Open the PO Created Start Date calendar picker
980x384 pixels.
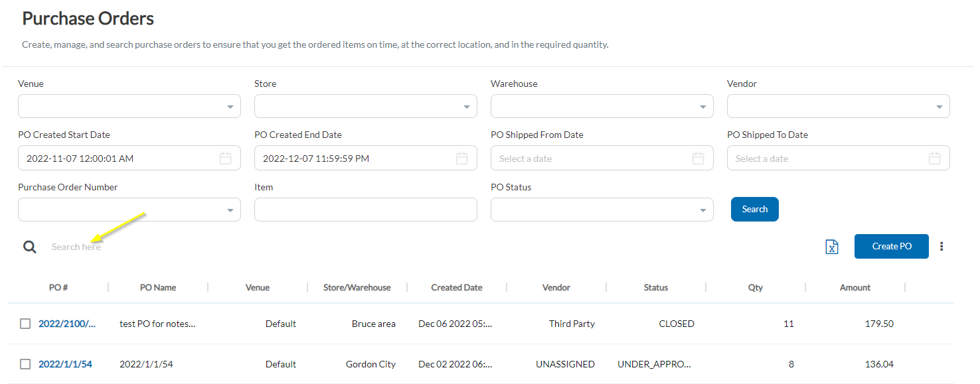click(225, 158)
